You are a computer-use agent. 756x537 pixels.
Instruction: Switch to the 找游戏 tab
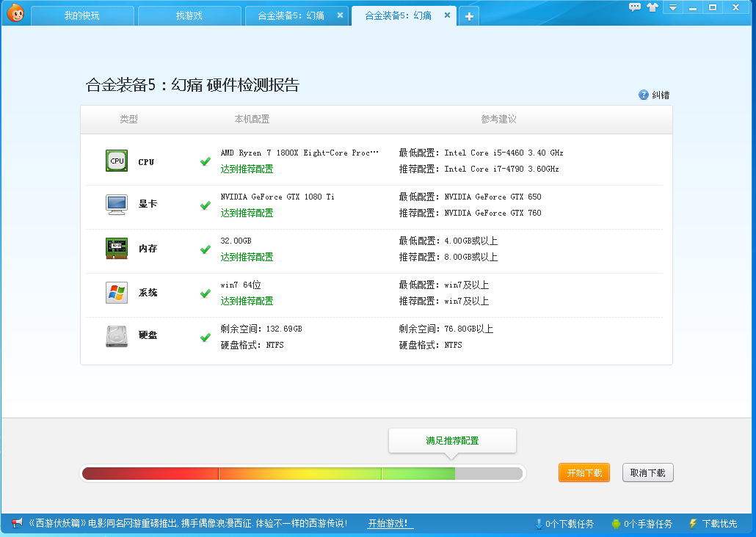[x=189, y=15]
